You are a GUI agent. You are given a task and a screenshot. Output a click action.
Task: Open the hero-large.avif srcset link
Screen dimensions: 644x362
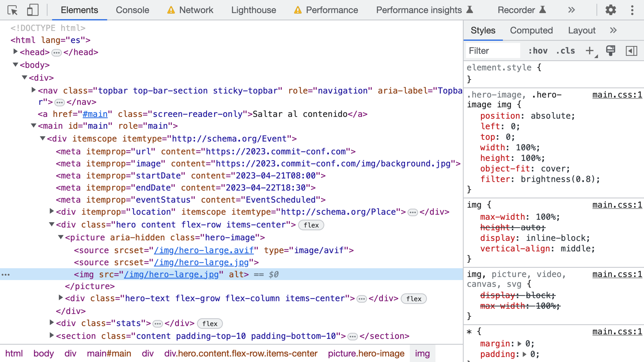(204, 250)
